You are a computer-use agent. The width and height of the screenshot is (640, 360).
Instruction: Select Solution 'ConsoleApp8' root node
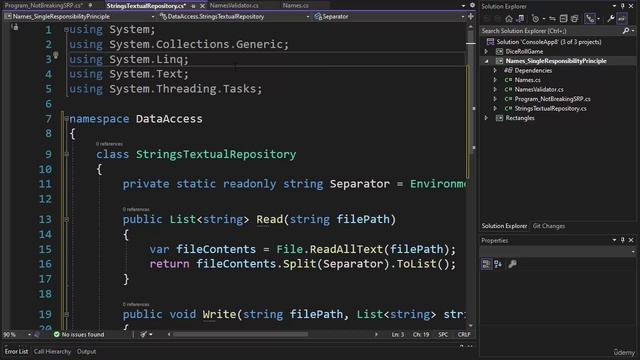click(549, 42)
